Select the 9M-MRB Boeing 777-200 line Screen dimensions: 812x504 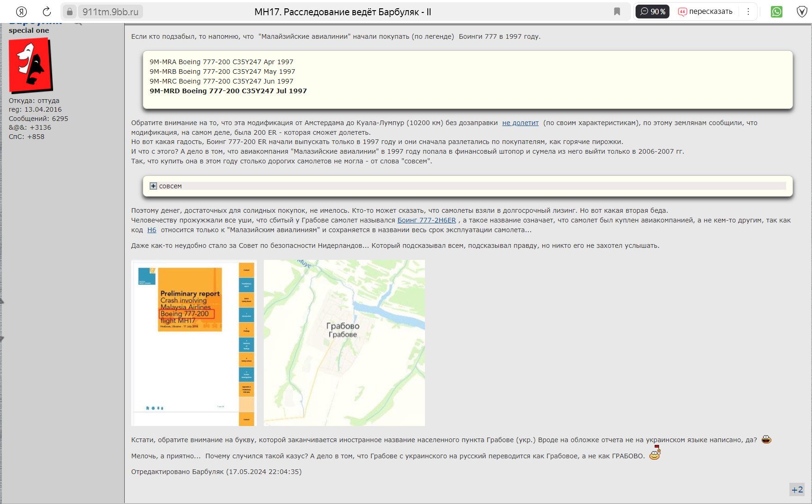pyautogui.click(x=222, y=72)
